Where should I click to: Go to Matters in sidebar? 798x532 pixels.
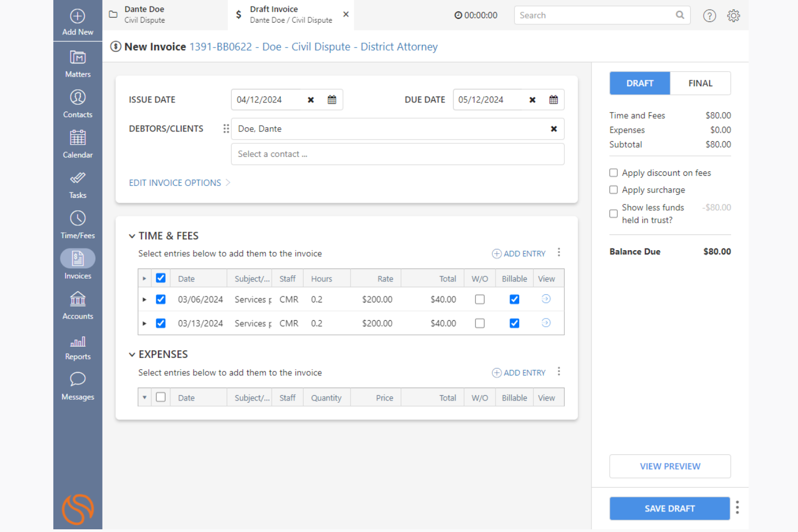click(x=78, y=64)
